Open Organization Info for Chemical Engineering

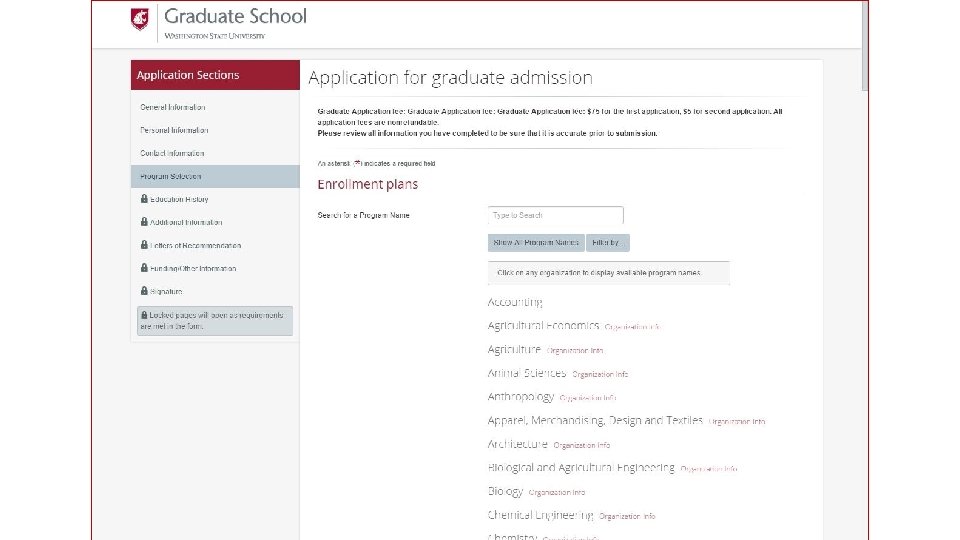(x=627, y=516)
